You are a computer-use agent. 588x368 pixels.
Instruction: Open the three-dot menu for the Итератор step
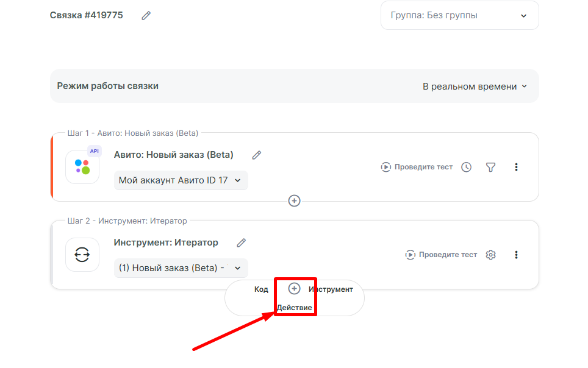(517, 255)
